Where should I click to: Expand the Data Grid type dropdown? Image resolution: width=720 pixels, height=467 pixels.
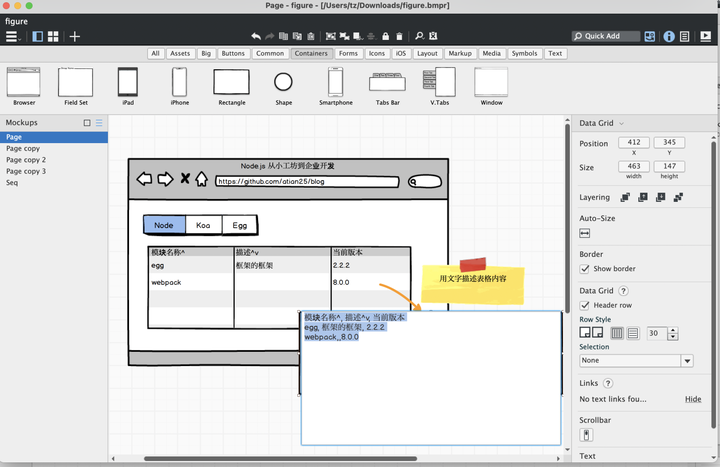[621, 123]
